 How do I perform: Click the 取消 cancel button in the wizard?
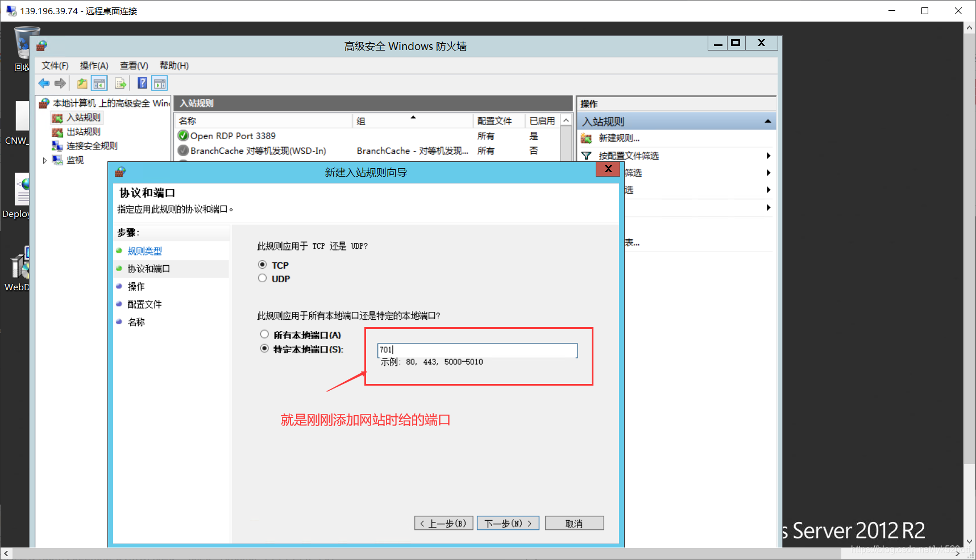pos(574,523)
